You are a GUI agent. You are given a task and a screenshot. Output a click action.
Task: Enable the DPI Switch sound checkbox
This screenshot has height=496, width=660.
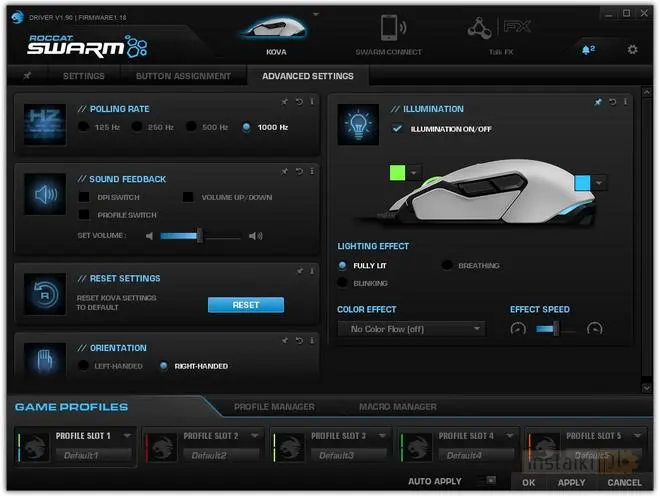(x=84, y=197)
